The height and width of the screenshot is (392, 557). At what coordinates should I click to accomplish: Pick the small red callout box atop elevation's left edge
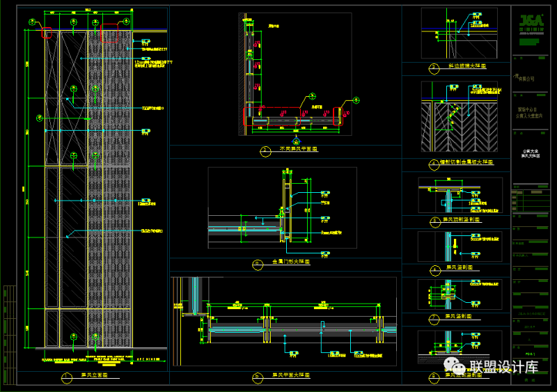pyautogui.click(x=47, y=32)
